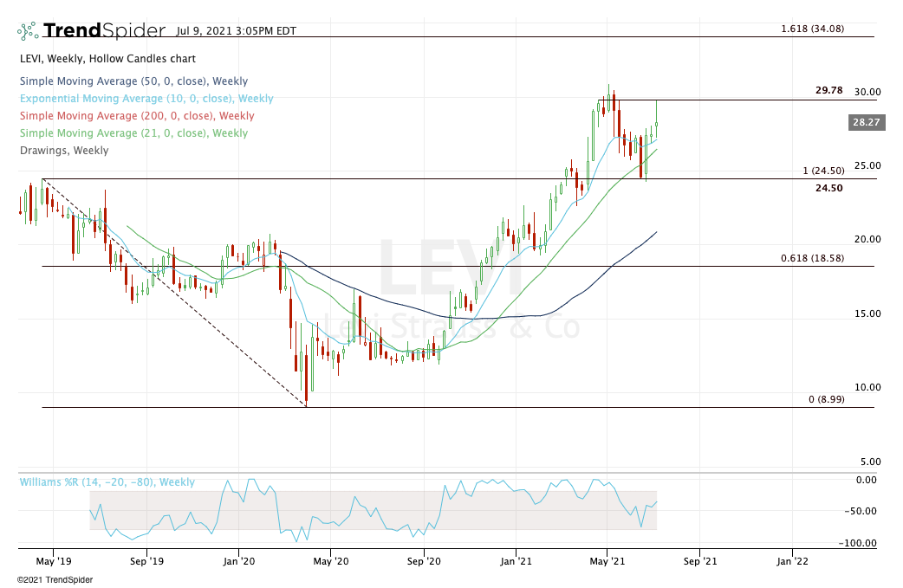Click the '1 (24.50)' Fibonacci label

823,171
